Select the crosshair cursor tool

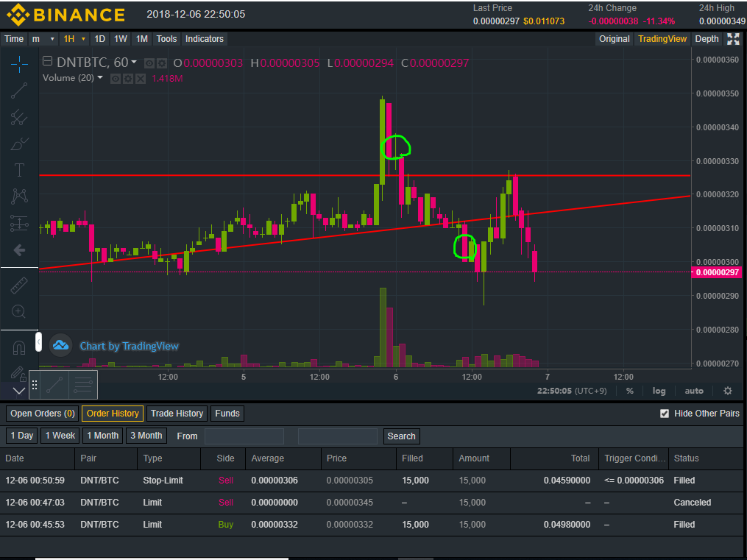(x=19, y=64)
